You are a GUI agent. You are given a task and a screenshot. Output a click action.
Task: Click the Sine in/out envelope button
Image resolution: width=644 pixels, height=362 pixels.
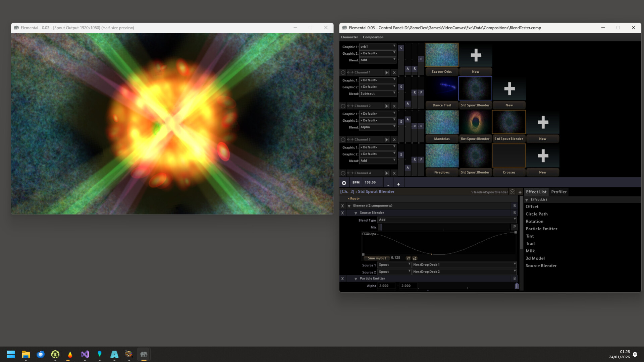tap(376, 258)
